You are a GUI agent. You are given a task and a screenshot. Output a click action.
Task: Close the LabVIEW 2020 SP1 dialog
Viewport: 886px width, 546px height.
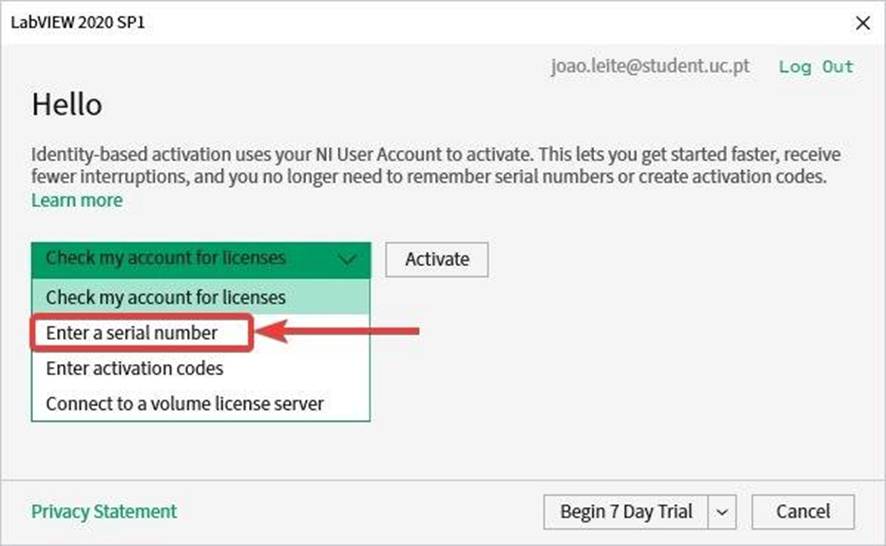tap(862, 23)
